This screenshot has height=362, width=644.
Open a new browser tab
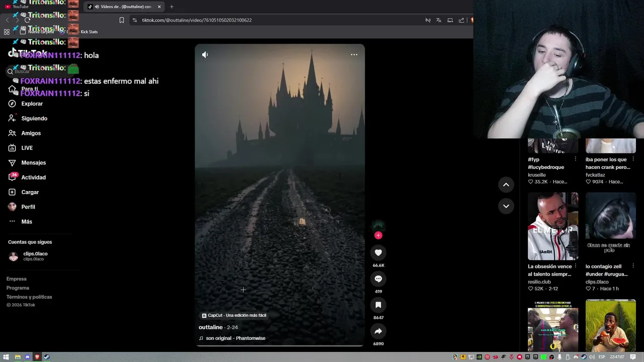172,7
